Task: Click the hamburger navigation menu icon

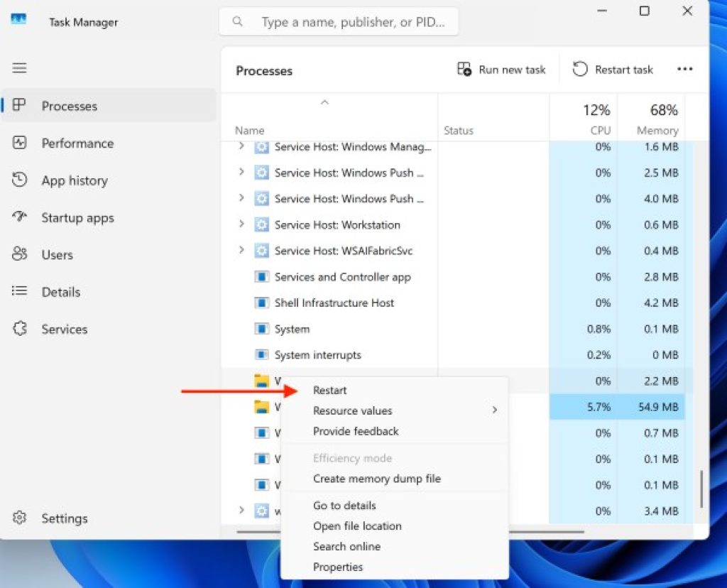Action: 19,67
